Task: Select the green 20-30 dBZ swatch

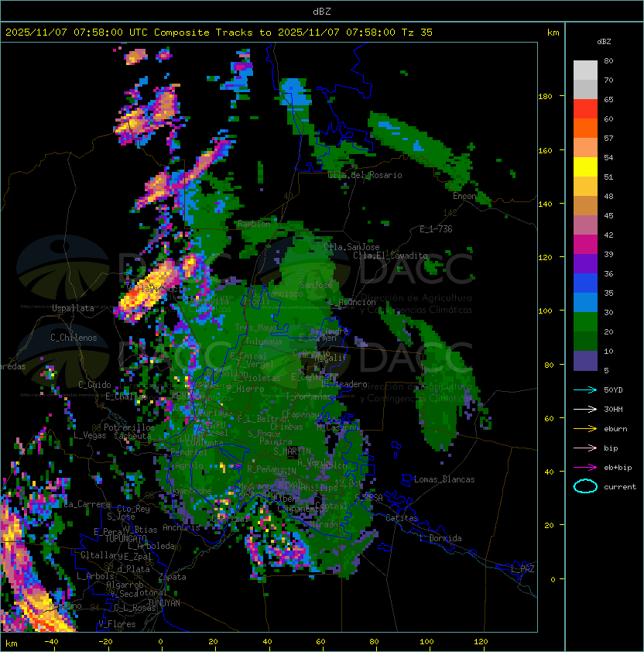Action: (x=585, y=322)
